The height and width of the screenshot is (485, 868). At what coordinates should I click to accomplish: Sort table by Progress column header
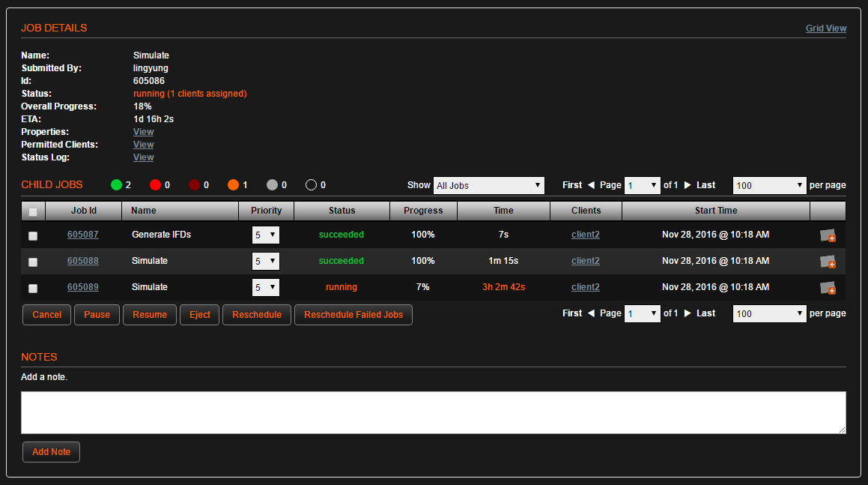pos(423,211)
